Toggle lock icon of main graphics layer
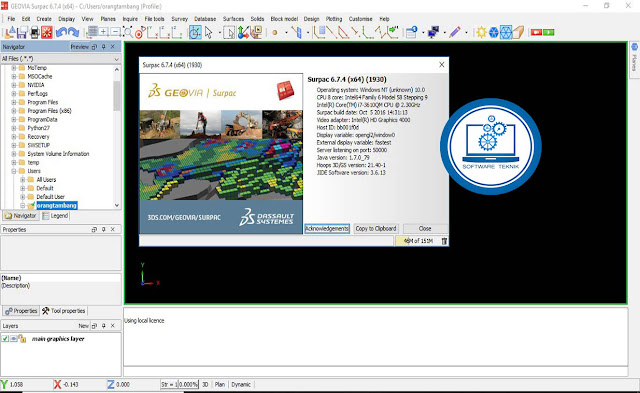 22,339
